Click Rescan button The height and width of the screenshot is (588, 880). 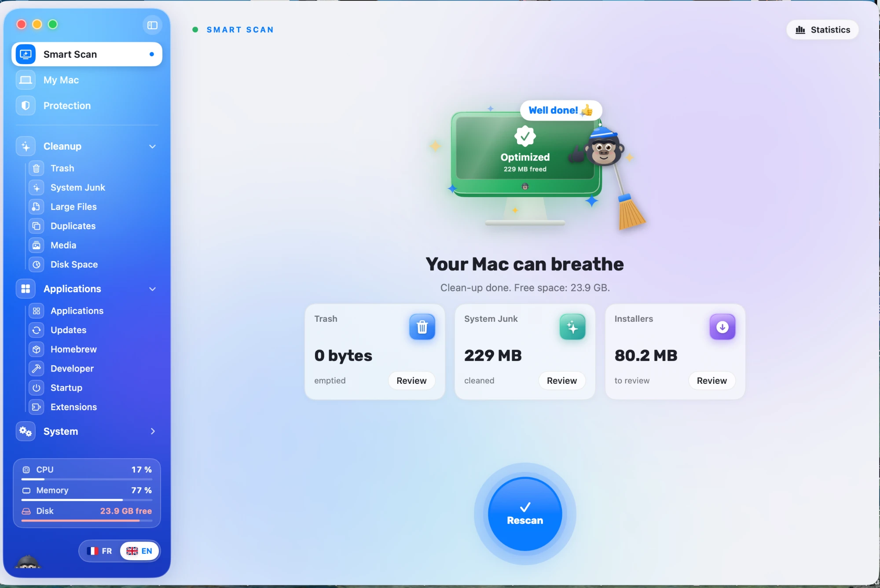click(525, 514)
